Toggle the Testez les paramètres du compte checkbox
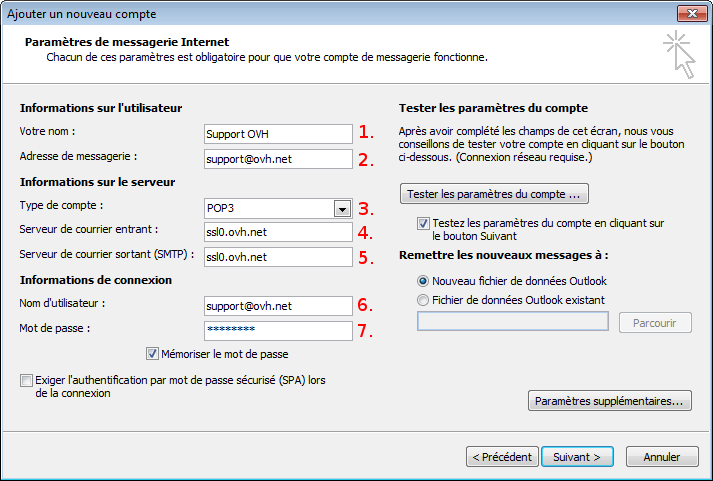The height and width of the screenshot is (481, 713). coord(423,224)
